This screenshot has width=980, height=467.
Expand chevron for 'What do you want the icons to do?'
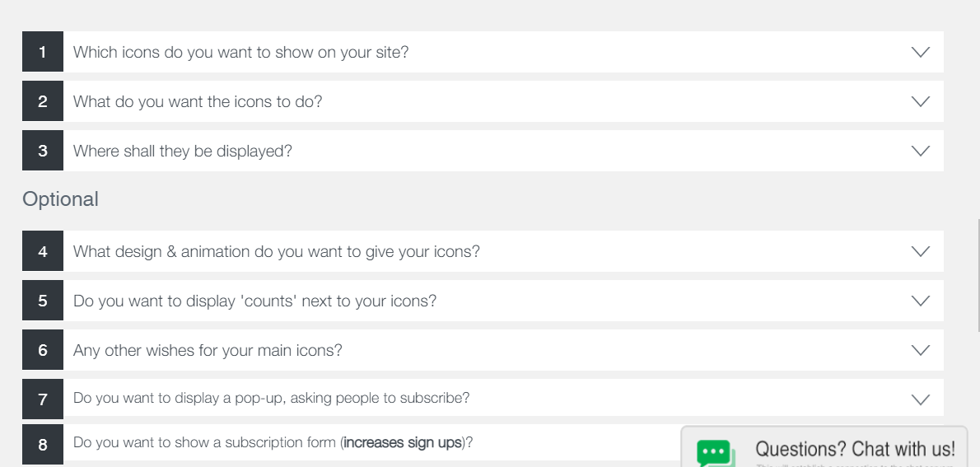click(921, 101)
